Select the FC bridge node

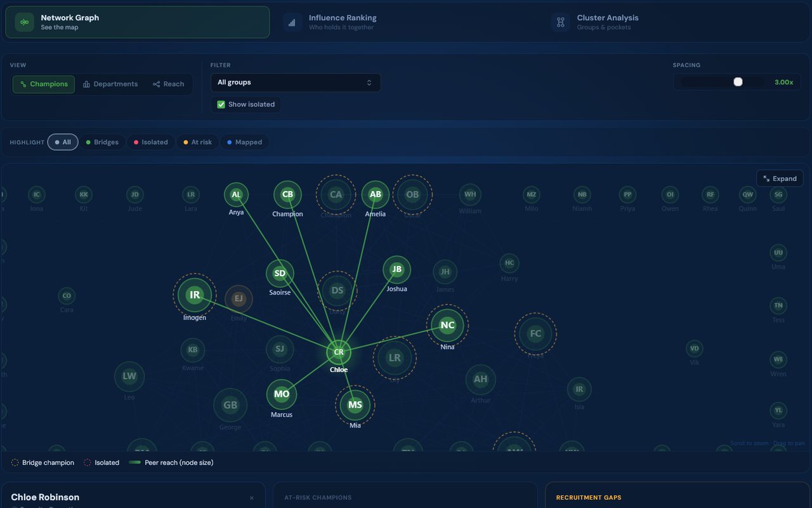[x=535, y=333]
